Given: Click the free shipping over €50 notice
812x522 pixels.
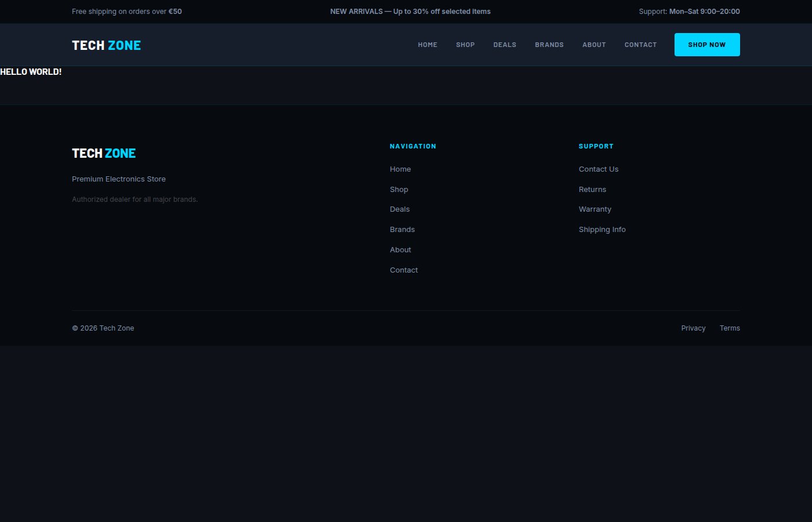Looking at the screenshot, I should 127,12.
